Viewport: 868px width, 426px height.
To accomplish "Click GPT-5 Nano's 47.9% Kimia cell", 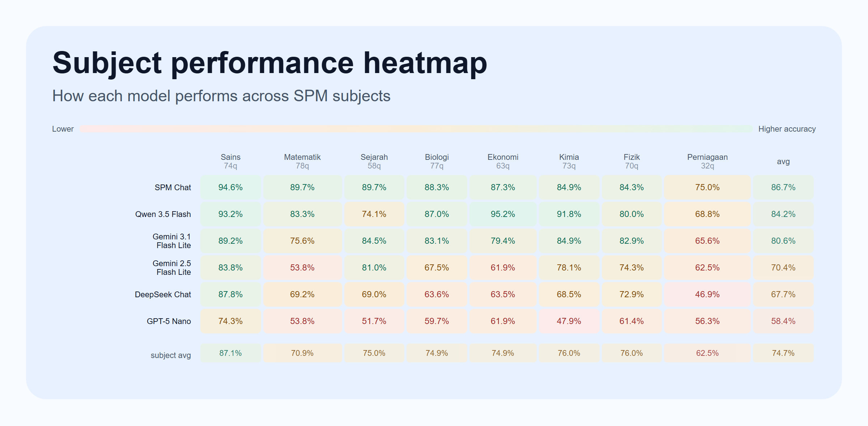I will pos(569,321).
